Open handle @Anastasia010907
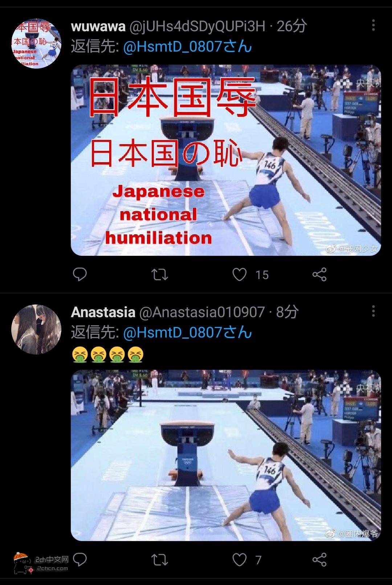Screen dimensions: 392x585 (202, 312)
